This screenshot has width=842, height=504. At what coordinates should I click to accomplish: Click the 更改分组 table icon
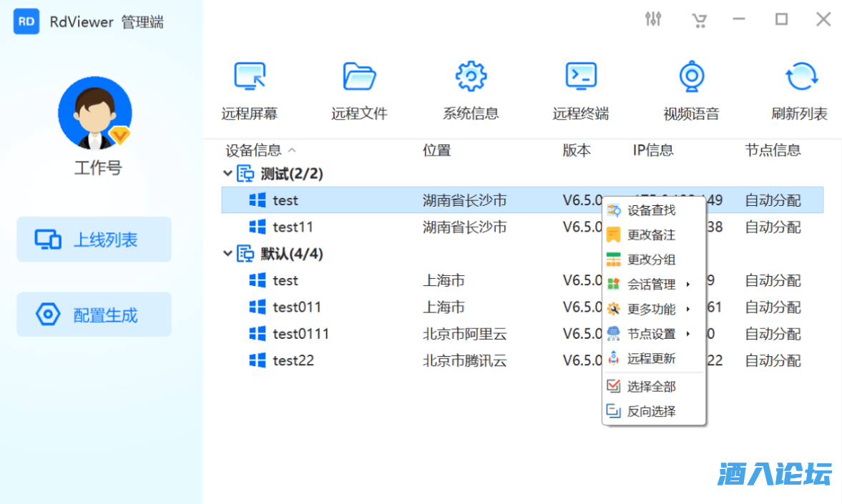pyautogui.click(x=613, y=260)
